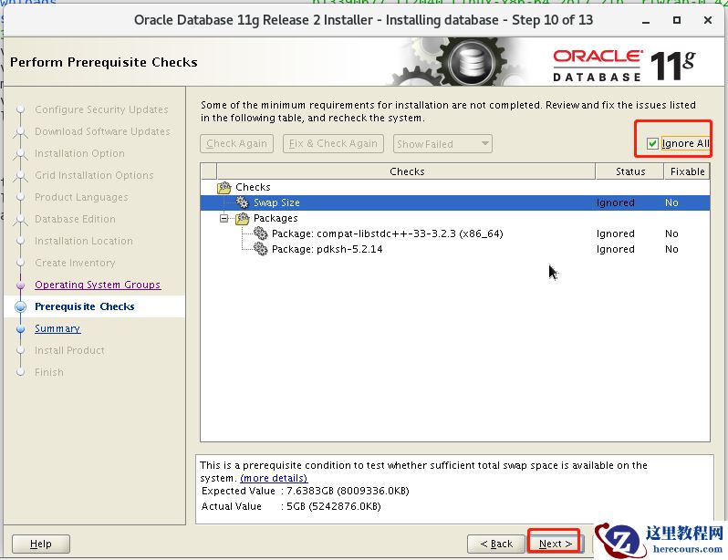Click the Fixable column header
728x560 pixels.
[687, 171]
